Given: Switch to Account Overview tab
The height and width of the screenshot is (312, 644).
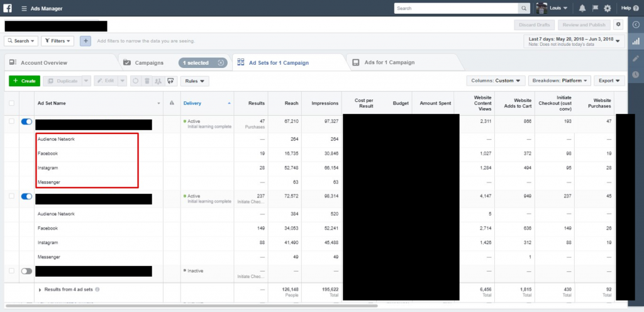Looking at the screenshot, I should (44, 63).
